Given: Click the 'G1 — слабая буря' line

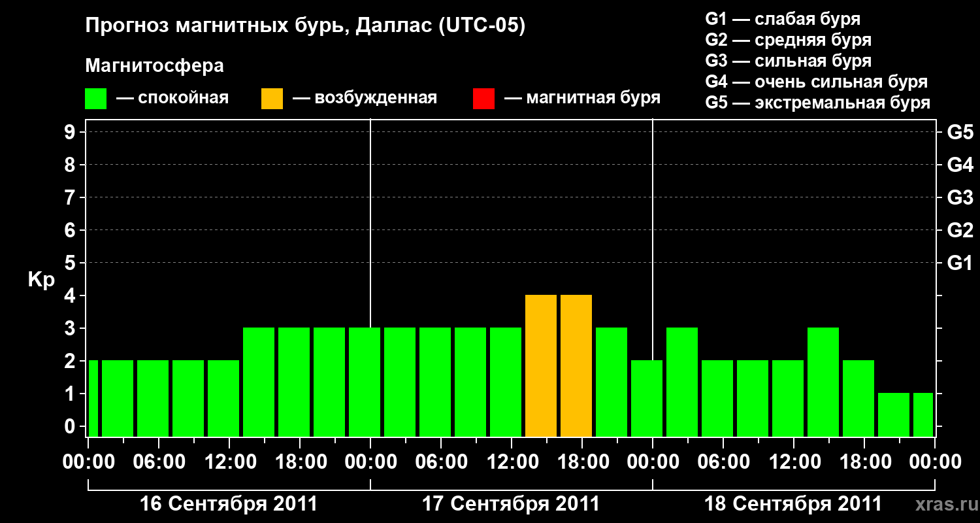Looking at the screenshot, I should coord(783,19).
